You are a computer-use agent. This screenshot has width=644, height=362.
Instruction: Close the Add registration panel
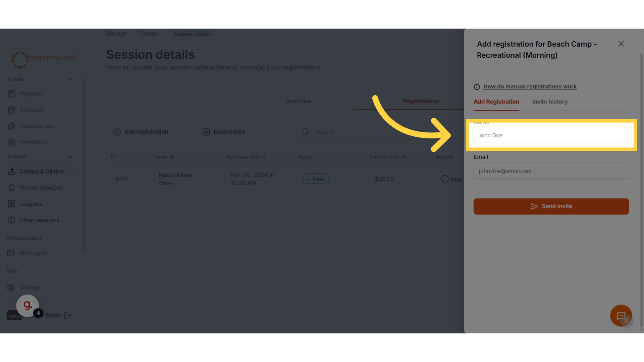[x=621, y=44]
